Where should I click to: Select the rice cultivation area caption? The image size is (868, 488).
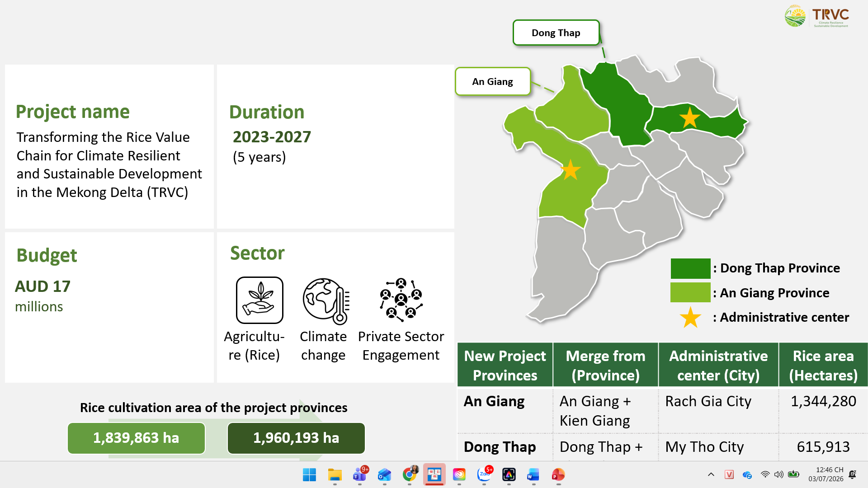coord(214,408)
